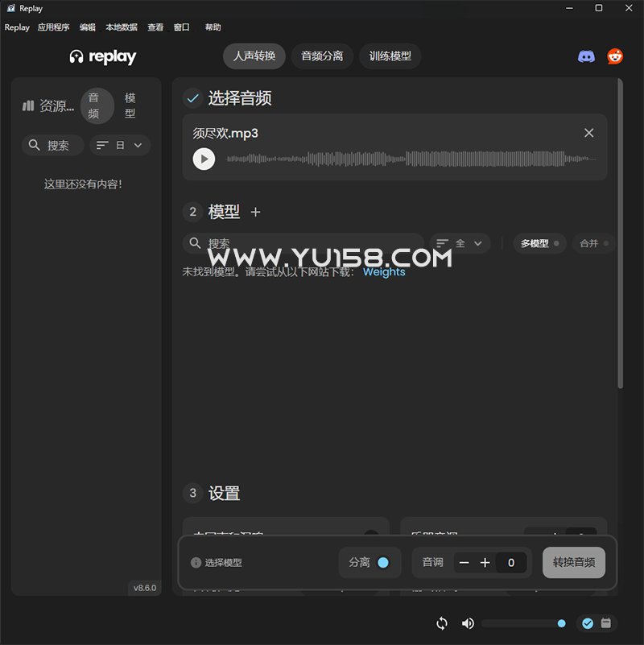Click the volume speaker icon at bottom

[468, 623]
